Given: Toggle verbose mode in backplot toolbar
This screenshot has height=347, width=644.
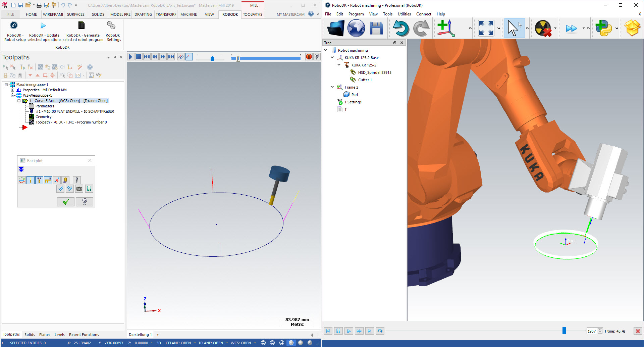Looking at the screenshot, I should click(x=77, y=181).
